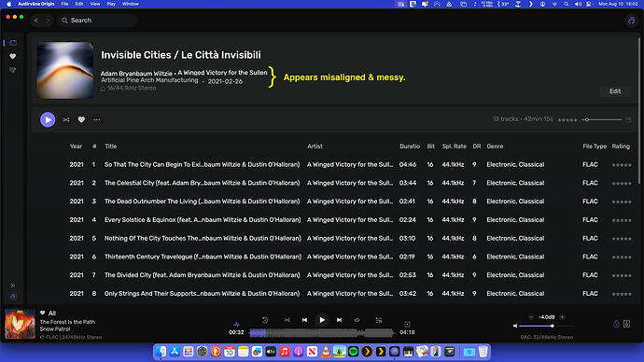Open the speaker settings icon at far right
This screenshot has width=644, height=362.
(627, 325)
